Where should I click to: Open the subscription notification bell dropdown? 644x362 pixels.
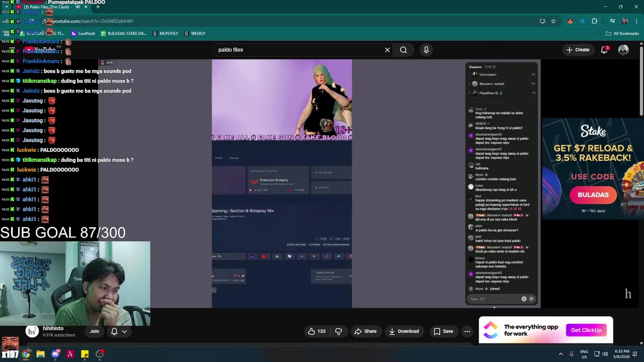(119, 331)
